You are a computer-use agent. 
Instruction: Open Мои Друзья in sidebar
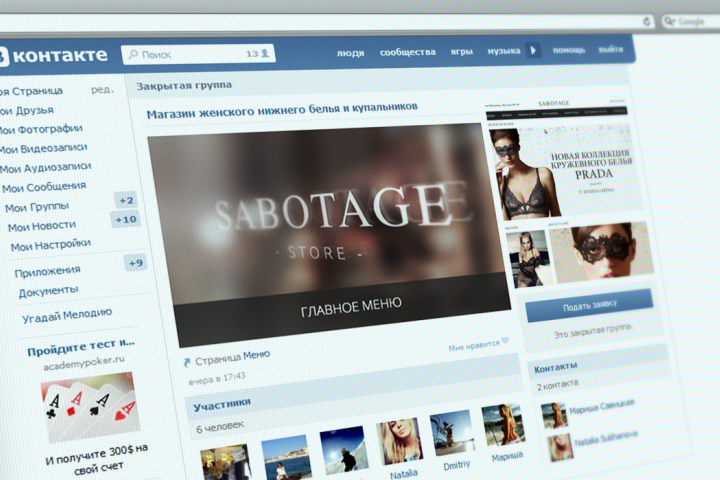coord(27,111)
